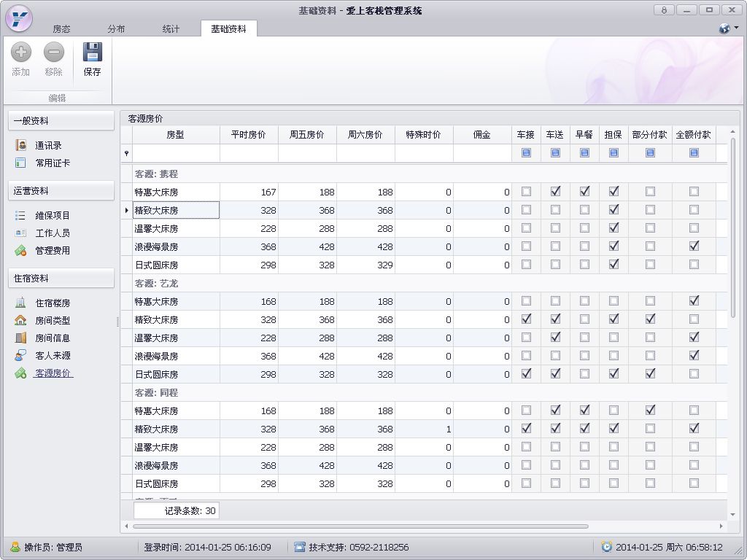Check 车接 for 同程 温馨大床房
Screen dimensions: 747x560
(x=526, y=447)
